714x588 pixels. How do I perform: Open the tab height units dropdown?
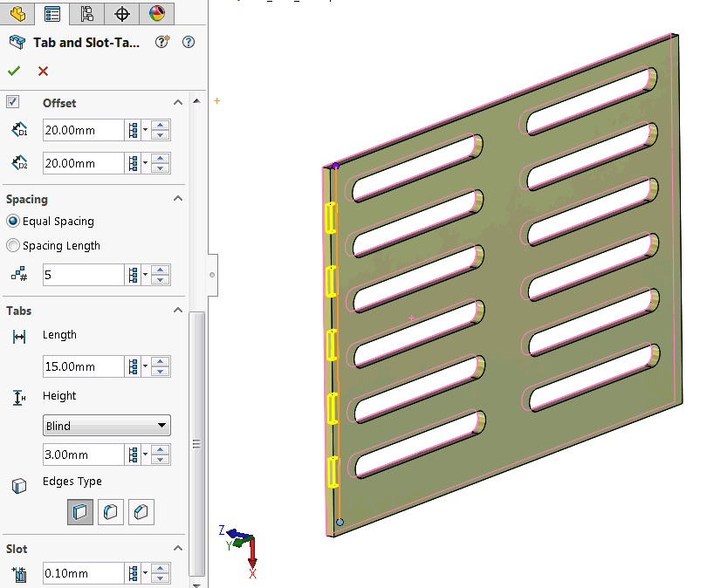pos(145,455)
